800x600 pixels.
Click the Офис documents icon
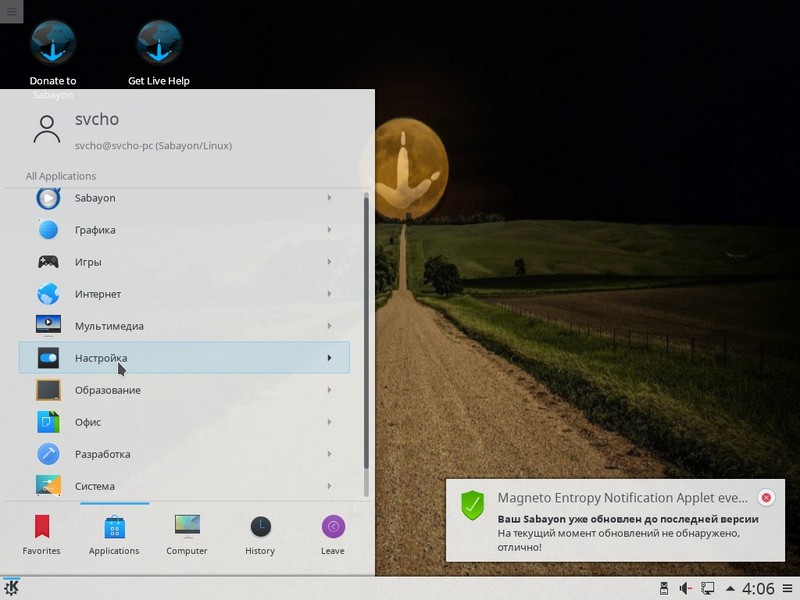pyautogui.click(x=48, y=422)
